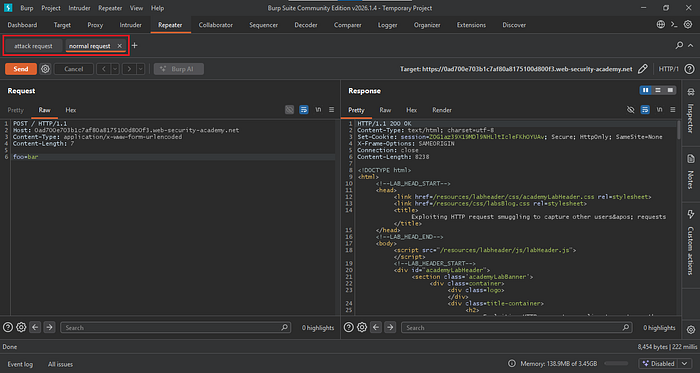The height and width of the screenshot is (373, 700).
Task: Open Response search help icon
Action: pos(348,327)
